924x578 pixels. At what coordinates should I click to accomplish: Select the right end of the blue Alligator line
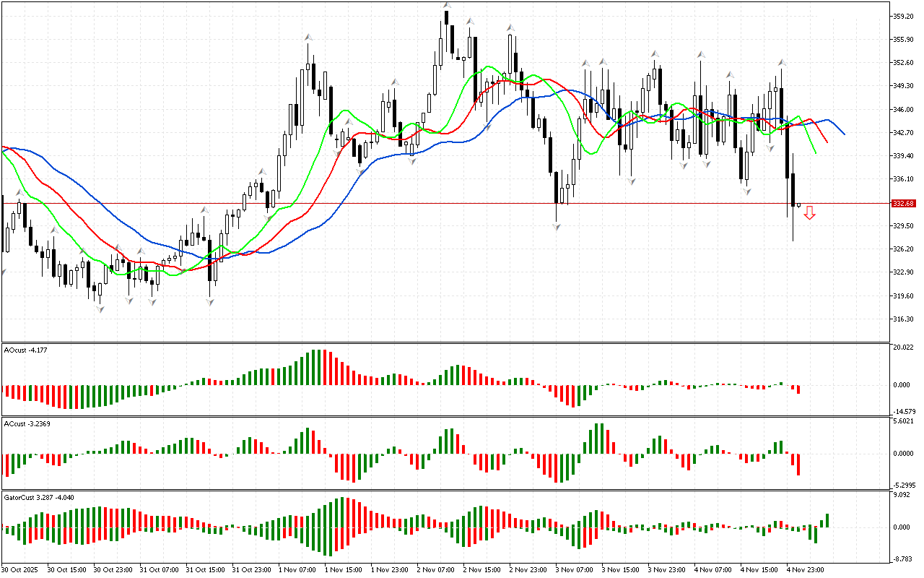click(844, 134)
